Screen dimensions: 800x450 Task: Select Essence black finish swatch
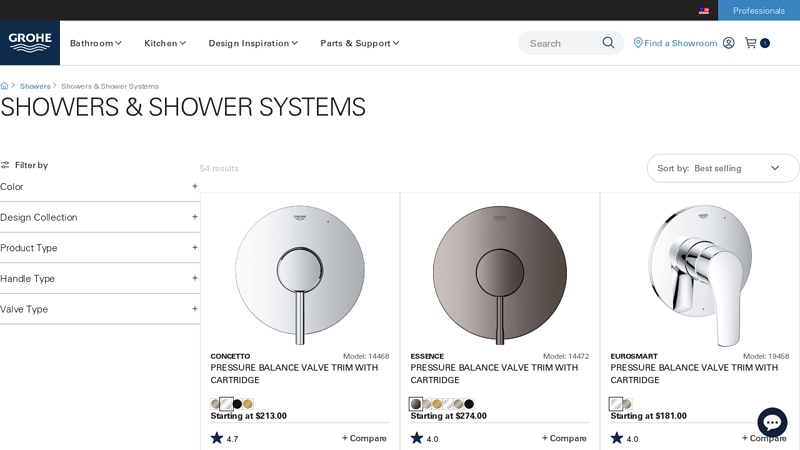tap(469, 404)
